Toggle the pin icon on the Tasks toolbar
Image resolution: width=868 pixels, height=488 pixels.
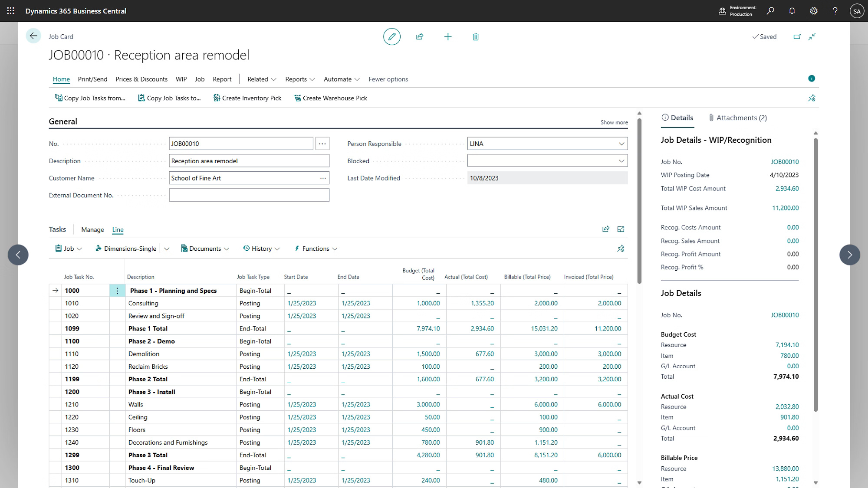point(620,248)
